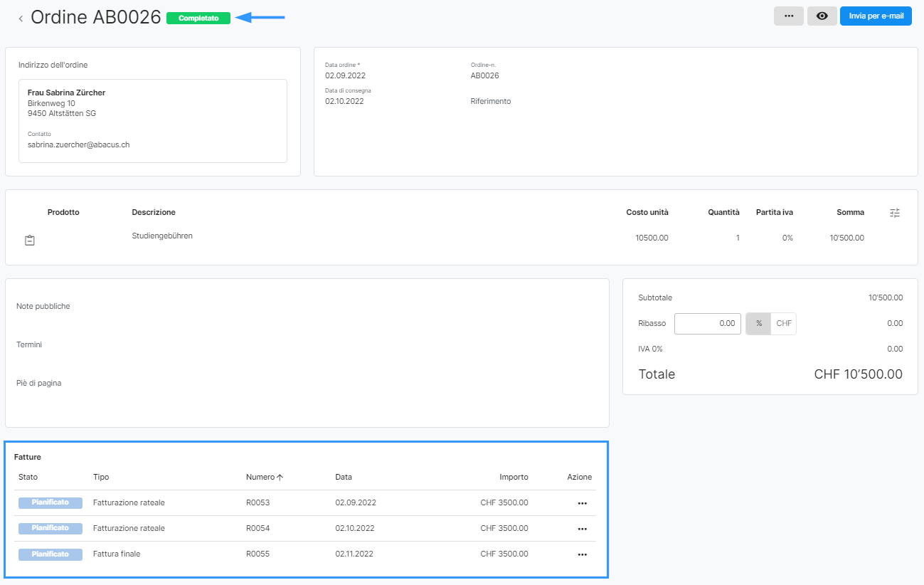
Task: Select the Fattura finale invoice row
Action: point(117,554)
